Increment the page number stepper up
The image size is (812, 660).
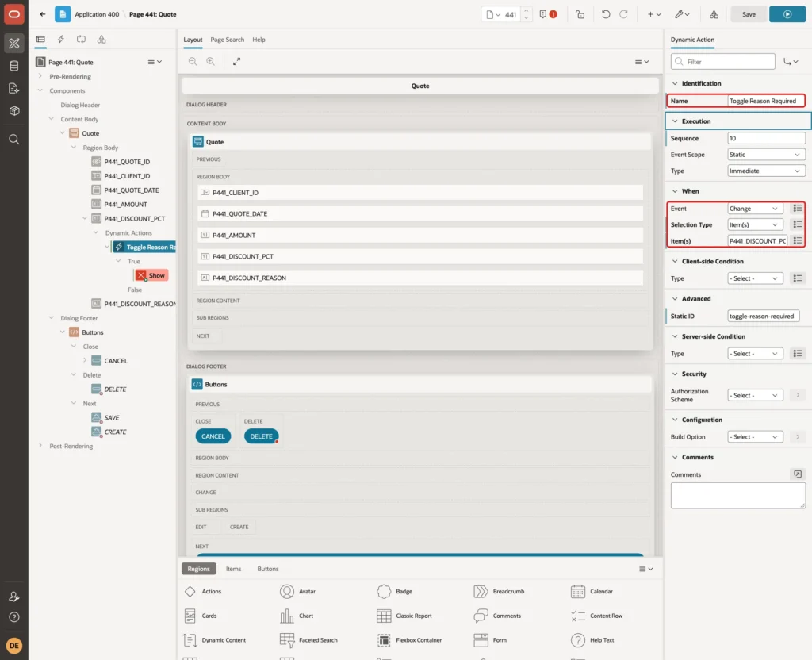pos(527,10)
